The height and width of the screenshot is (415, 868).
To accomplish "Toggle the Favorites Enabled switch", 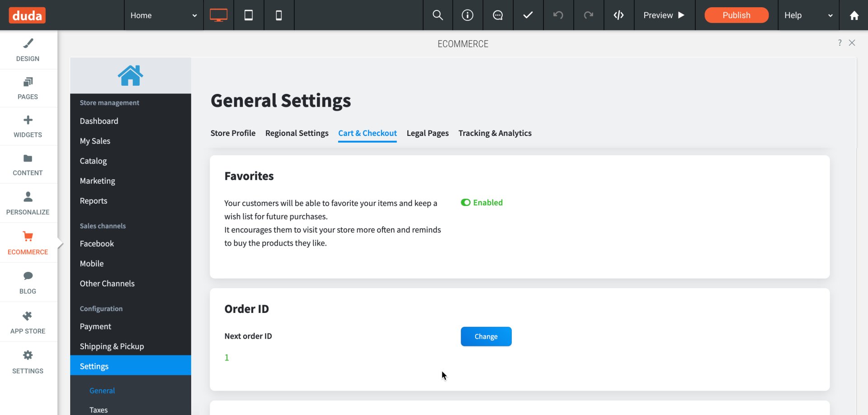I will click(466, 202).
